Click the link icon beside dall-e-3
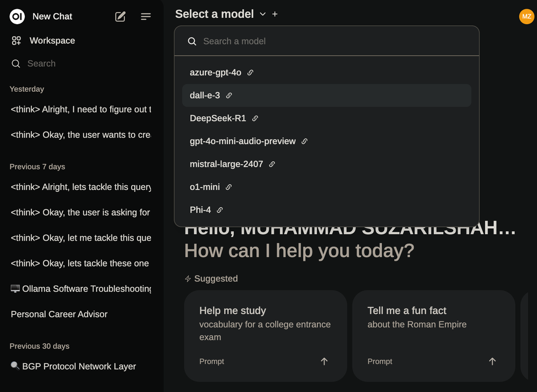537x392 pixels. (229, 96)
